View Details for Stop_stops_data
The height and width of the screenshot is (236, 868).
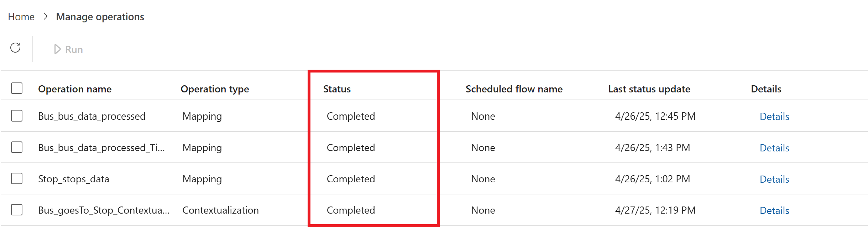click(774, 179)
